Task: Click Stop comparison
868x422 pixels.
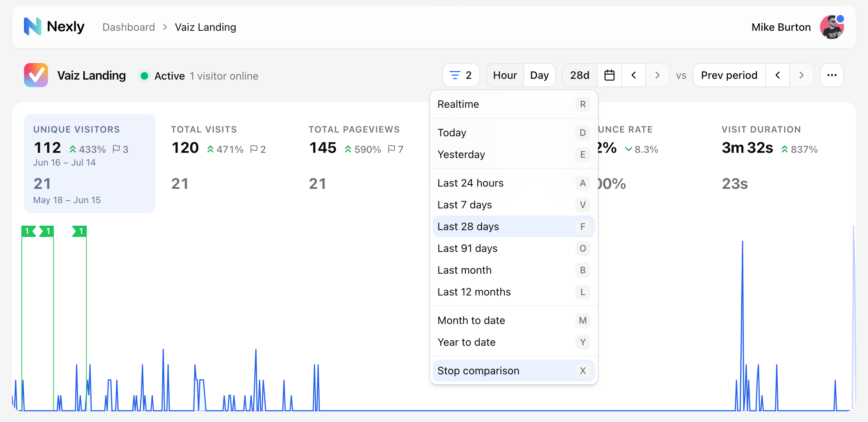Action: (x=514, y=371)
